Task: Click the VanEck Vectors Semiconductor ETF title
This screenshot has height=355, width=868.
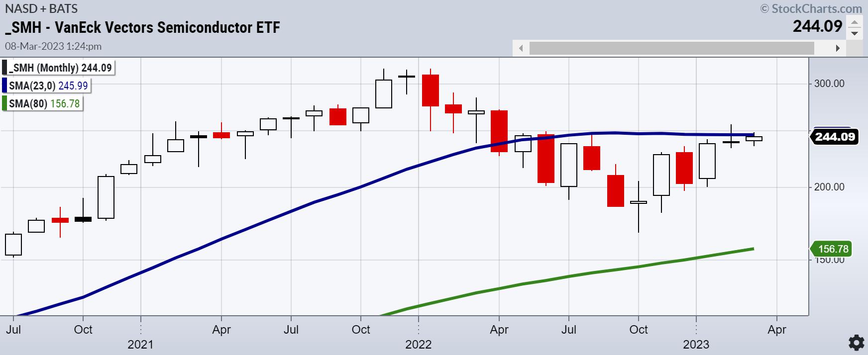Action: 142,27
